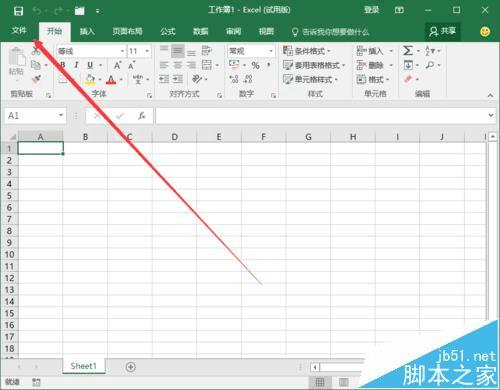Toggle align text left

tap(164, 65)
